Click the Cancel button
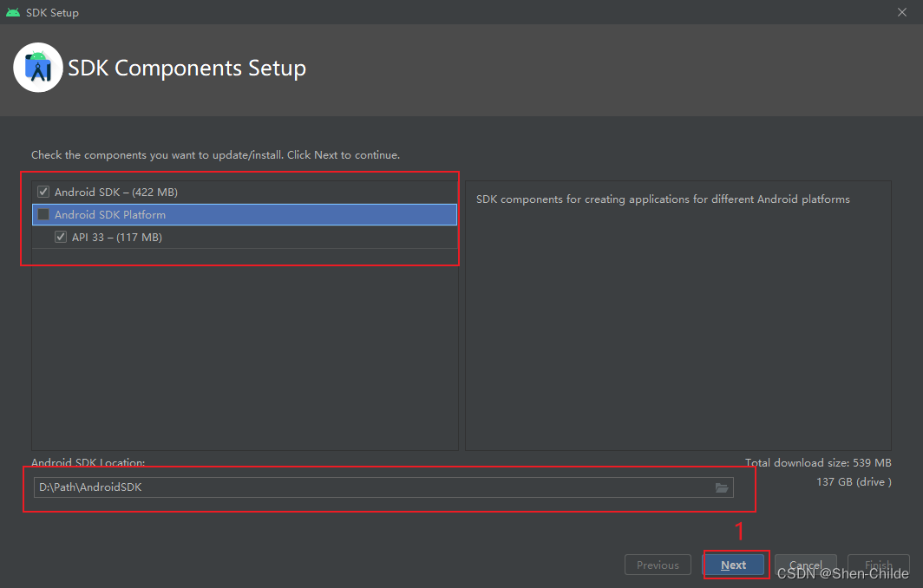 (805, 565)
